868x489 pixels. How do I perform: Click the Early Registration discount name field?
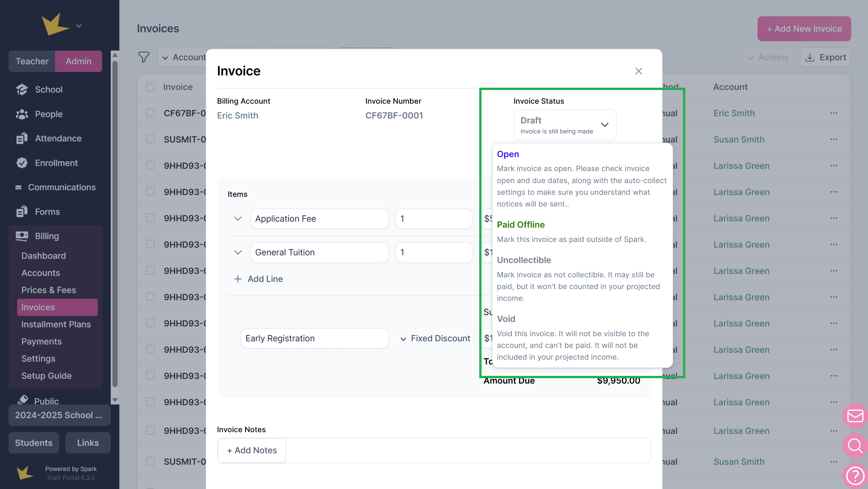314,338
